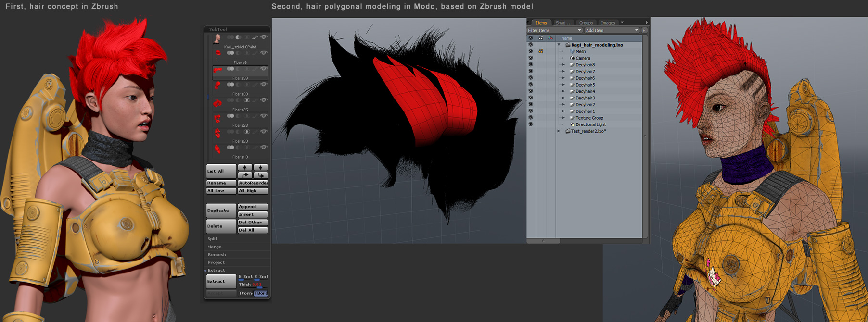The width and height of the screenshot is (868, 322).
Task: Click the Directional Light icon
Action: [x=573, y=124]
